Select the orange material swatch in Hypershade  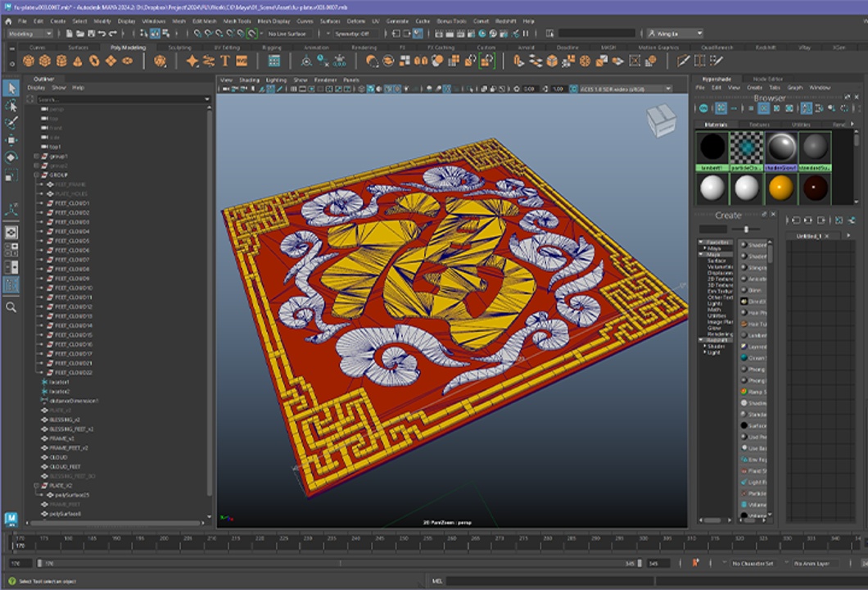pyautogui.click(x=780, y=188)
